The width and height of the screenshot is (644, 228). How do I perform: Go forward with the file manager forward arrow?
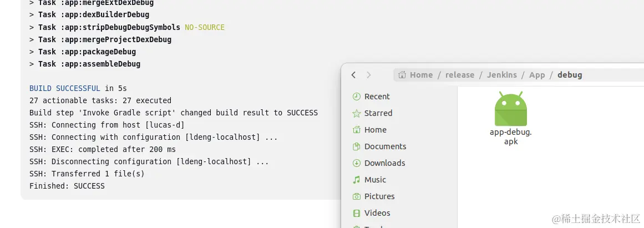pos(368,75)
